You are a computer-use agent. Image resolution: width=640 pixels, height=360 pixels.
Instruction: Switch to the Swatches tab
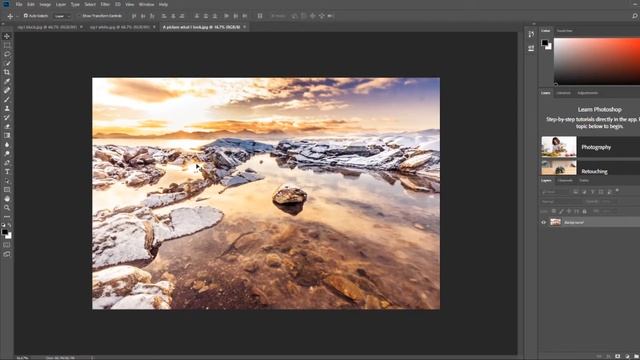[x=564, y=31]
